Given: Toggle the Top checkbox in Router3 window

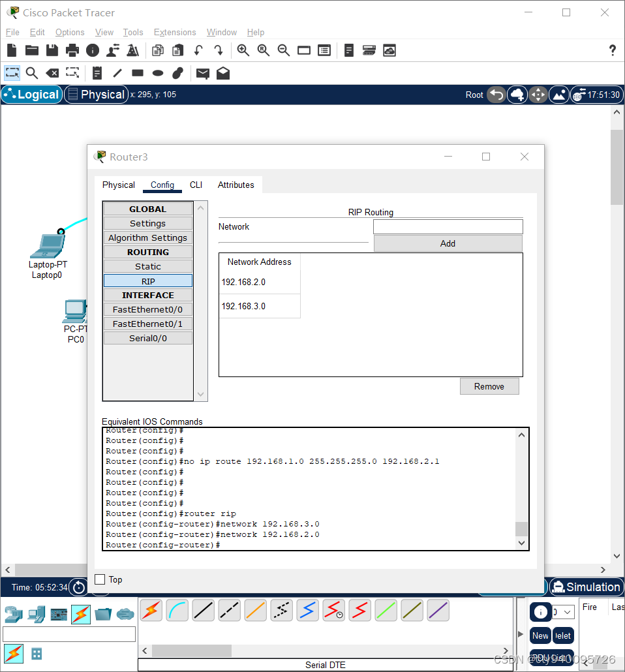Looking at the screenshot, I should point(100,579).
